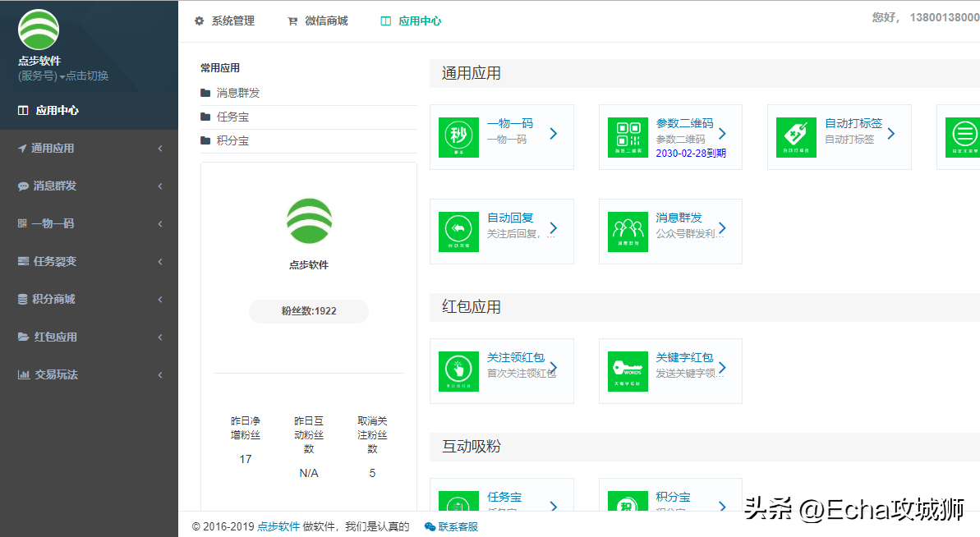This screenshot has height=537, width=980.
Task: Click the 联系客服 footer link
Action: tap(458, 527)
